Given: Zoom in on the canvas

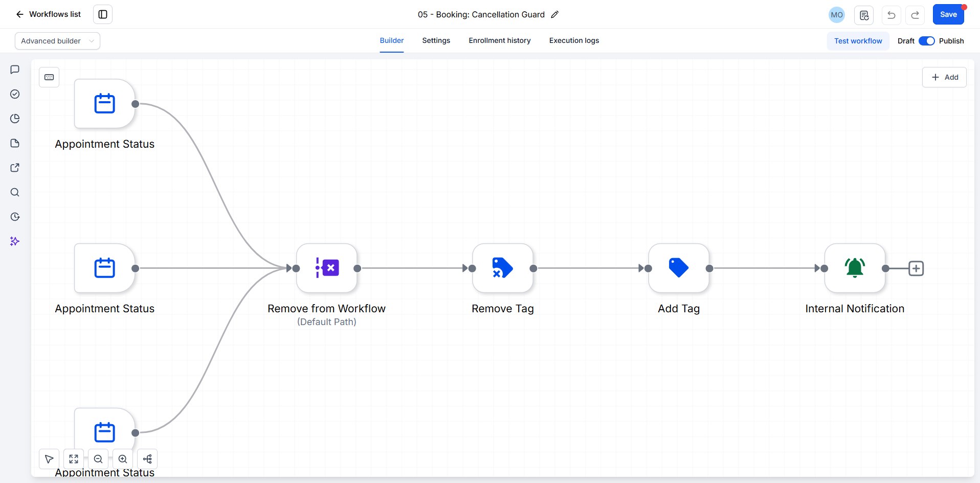Looking at the screenshot, I should pyautogui.click(x=123, y=459).
